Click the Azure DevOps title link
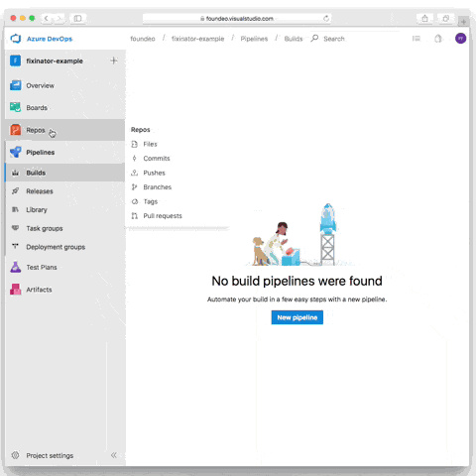 click(x=50, y=39)
